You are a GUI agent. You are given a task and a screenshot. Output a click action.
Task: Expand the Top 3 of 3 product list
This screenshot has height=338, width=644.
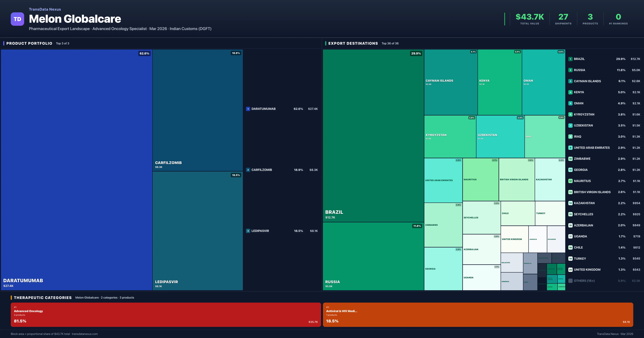(63, 43)
